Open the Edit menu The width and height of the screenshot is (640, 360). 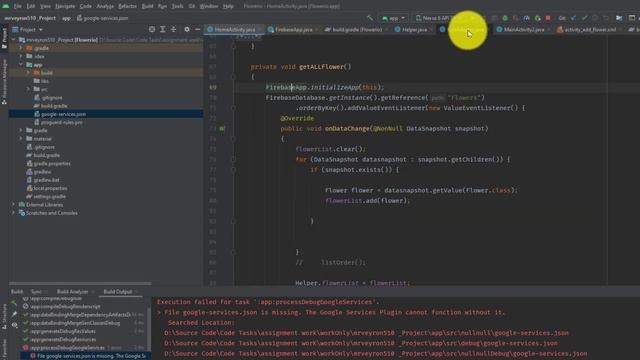coord(31,6)
